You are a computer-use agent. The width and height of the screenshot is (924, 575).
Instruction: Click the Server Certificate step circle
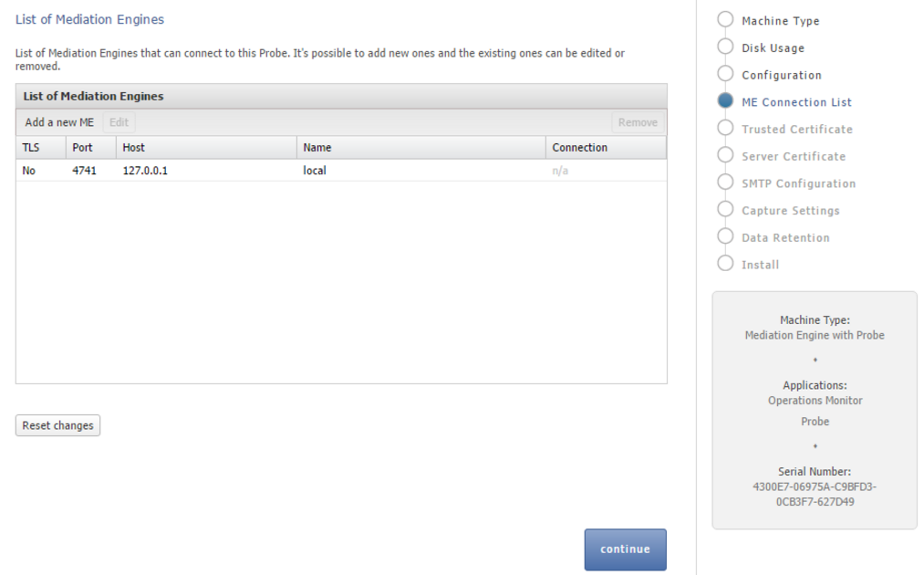725,155
